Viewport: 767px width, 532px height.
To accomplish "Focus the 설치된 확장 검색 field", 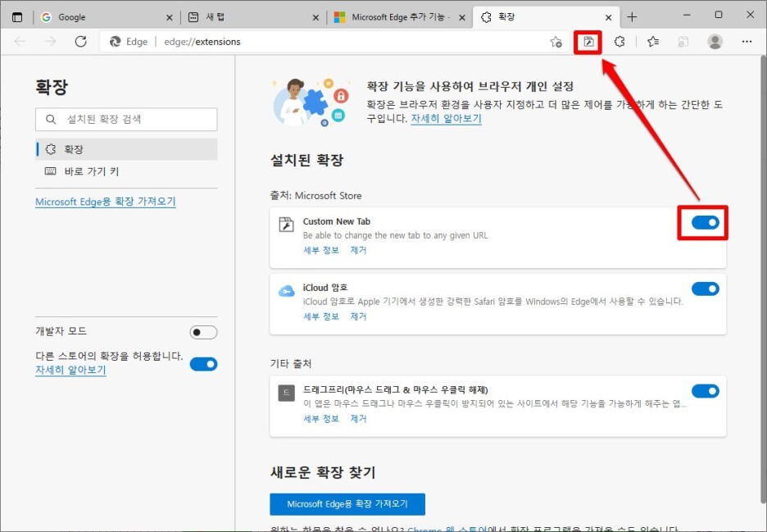I will [126, 119].
